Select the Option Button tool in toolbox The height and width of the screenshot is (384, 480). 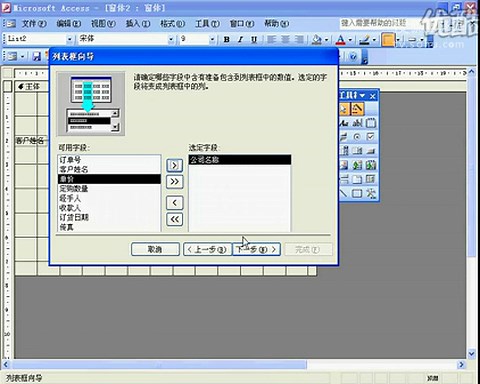tap(357, 137)
